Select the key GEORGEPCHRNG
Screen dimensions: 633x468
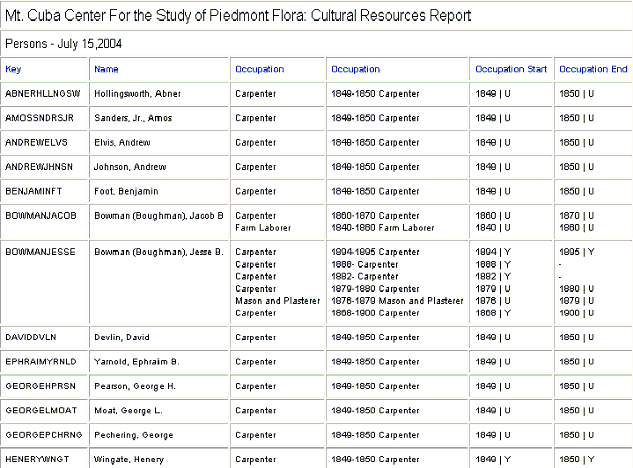[x=44, y=435]
